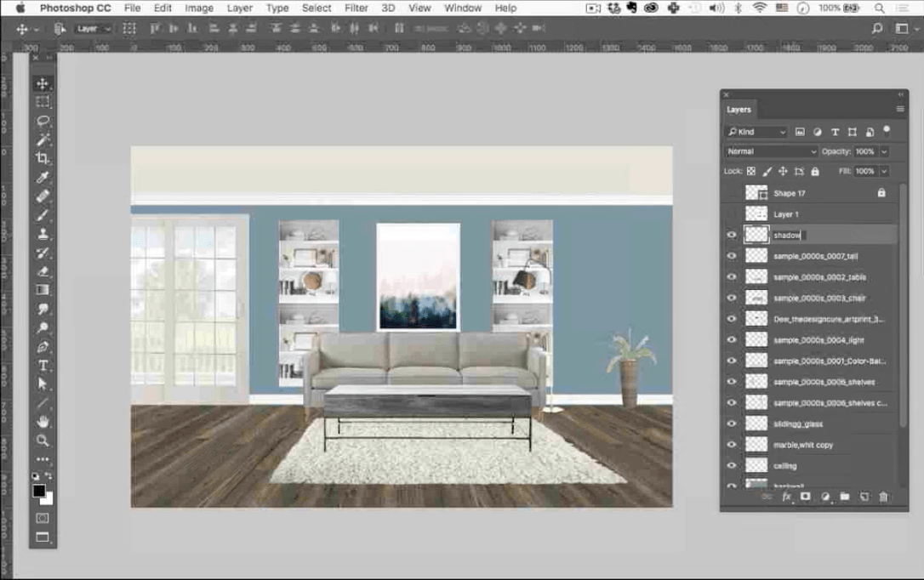Select the History Brush tool
This screenshot has height=580, width=924.
(43, 253)
